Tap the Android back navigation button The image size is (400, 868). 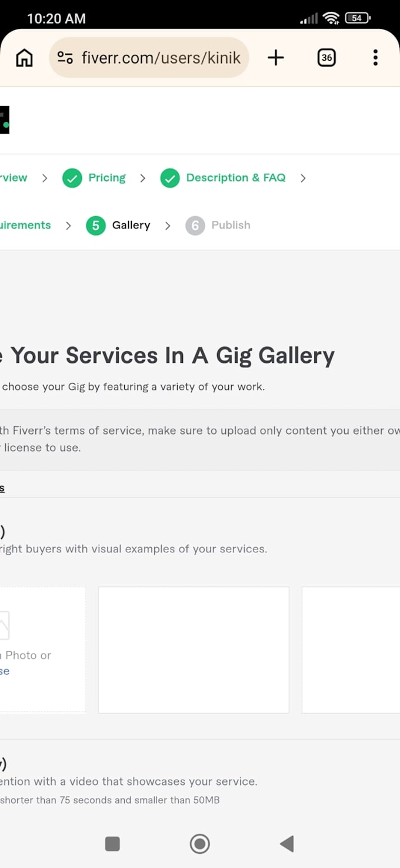286,844
